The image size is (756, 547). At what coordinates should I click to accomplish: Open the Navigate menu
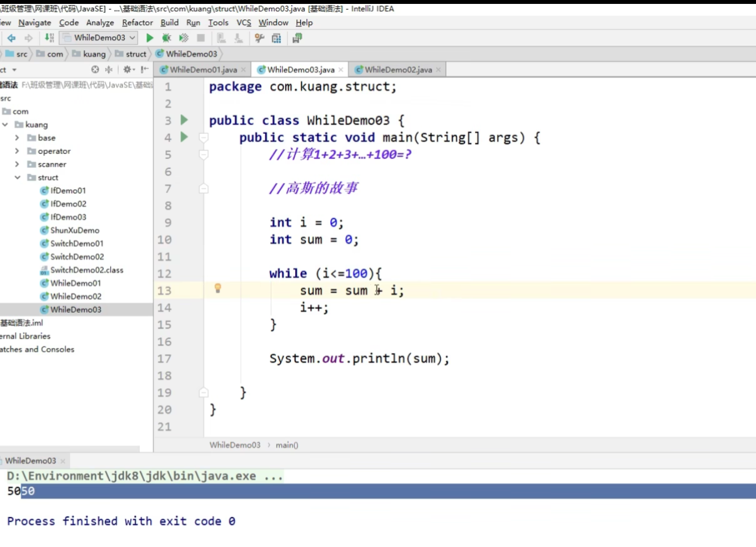pos(35,23)
